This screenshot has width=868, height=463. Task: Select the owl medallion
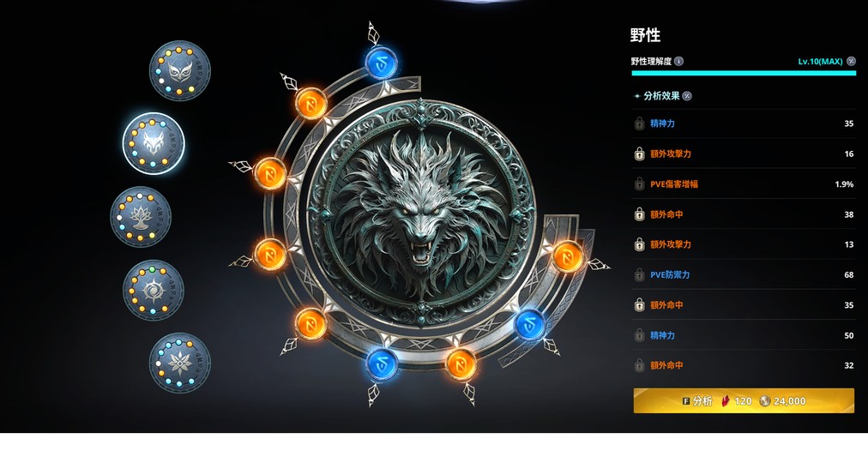180,70
